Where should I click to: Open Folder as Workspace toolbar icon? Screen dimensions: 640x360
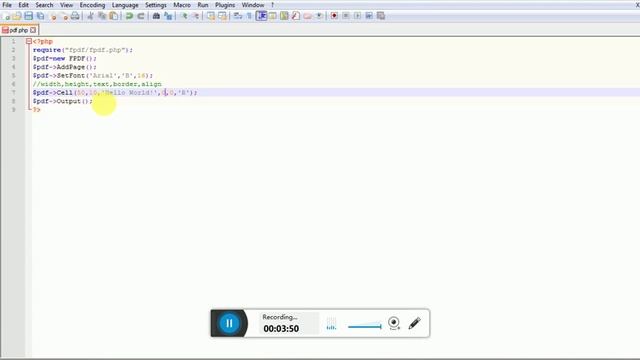coord(307,16)
